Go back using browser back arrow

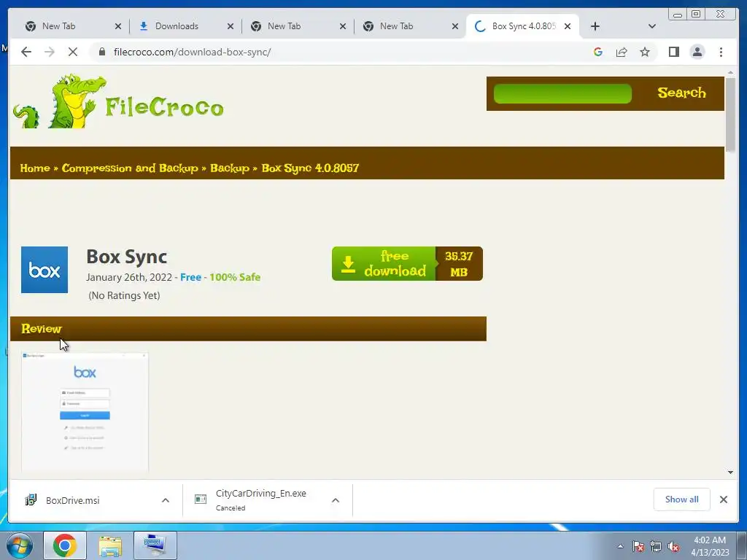(26, 52)
